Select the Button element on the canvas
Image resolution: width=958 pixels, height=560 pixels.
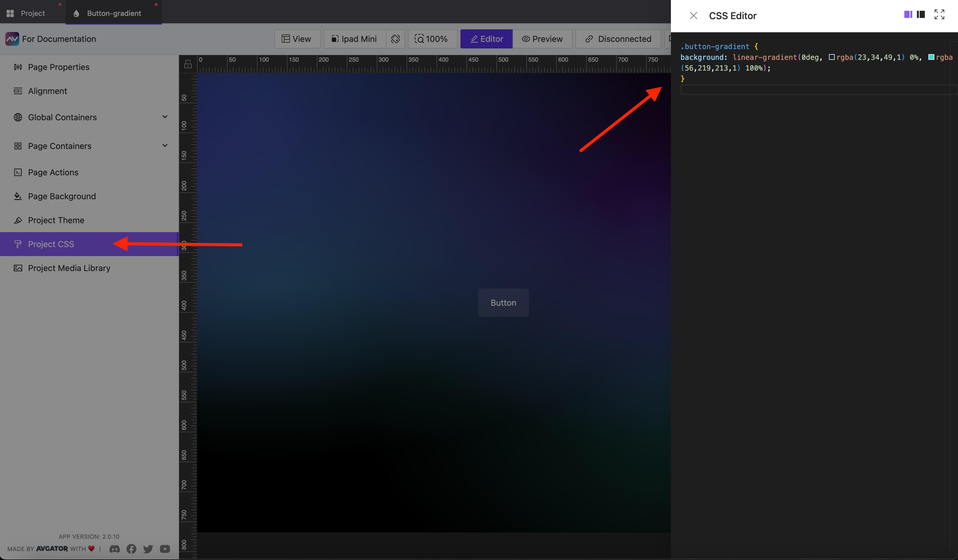(503, 302)
